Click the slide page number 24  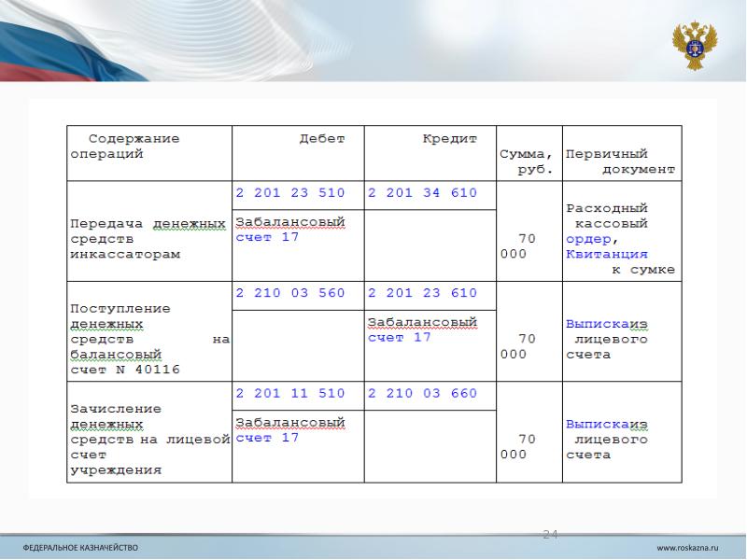(550, 534)
